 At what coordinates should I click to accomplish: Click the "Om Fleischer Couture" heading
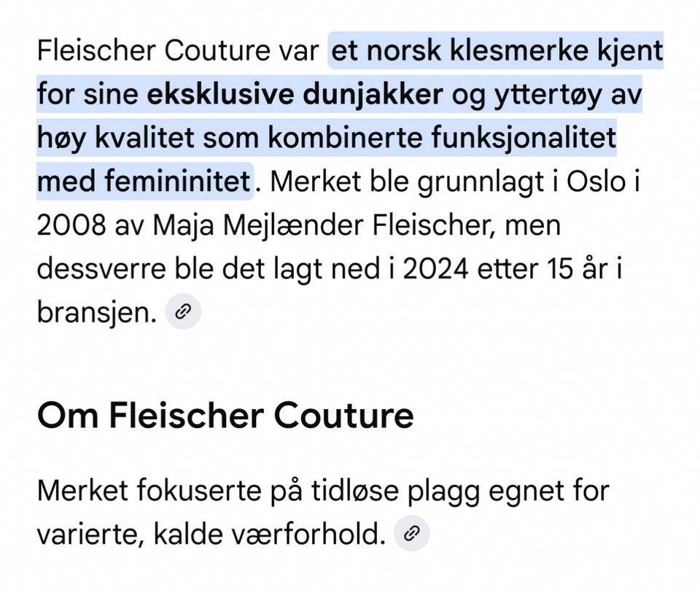pyautogui.click(x=225, y=416)
